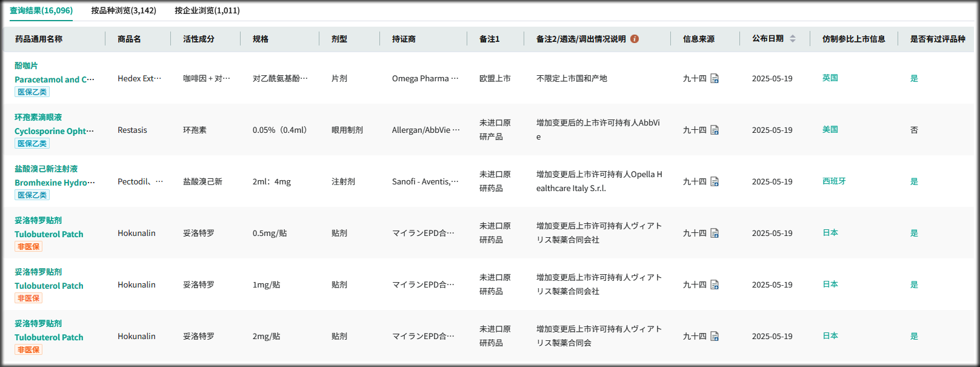980x367 pixels.
Task: Open source document icon in 盐酸溴己新注射液 row
Action: pyautogui.click(x=715, y=182)
